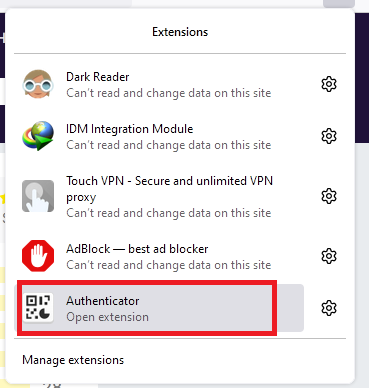Open AdBlock settings gear
Screen dimensions: 369x388
tap(329, 256)
